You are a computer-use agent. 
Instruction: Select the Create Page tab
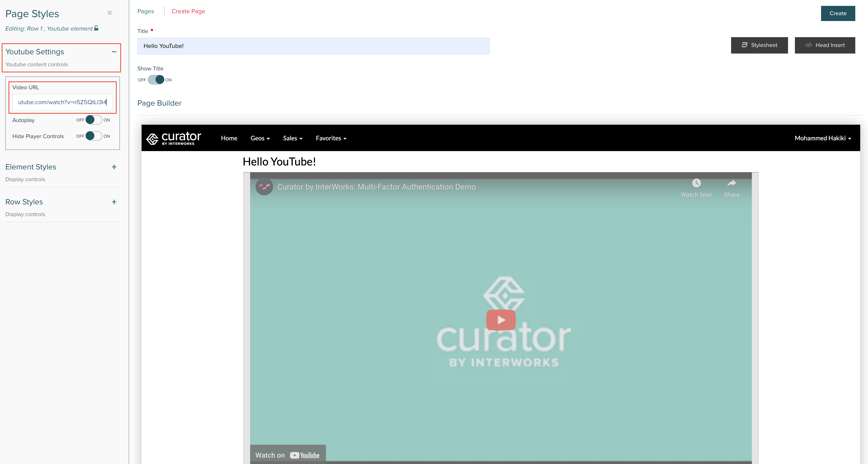click(x=188, y=11)
